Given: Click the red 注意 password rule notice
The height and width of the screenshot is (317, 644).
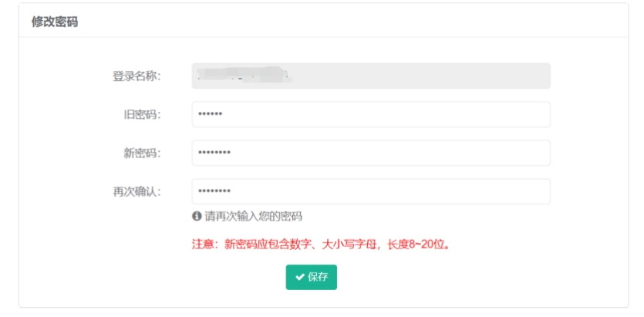Looking at the screenshot, I should (321, 245).
